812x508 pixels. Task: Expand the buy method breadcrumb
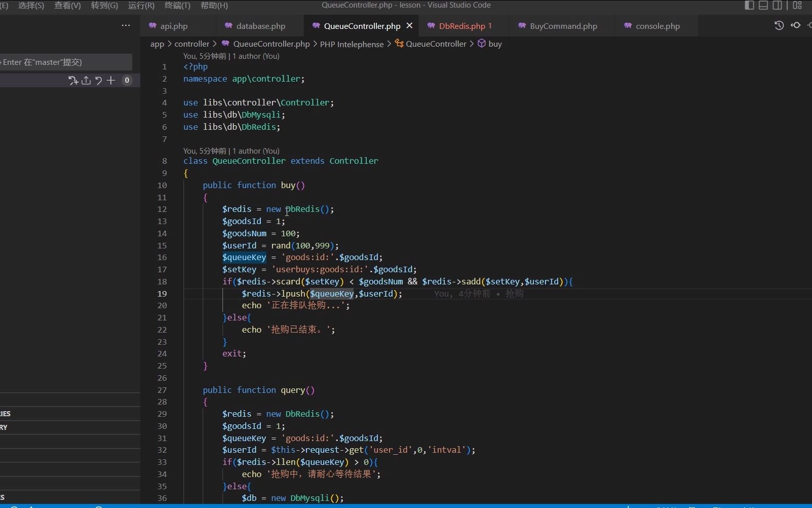coord(495,44)
